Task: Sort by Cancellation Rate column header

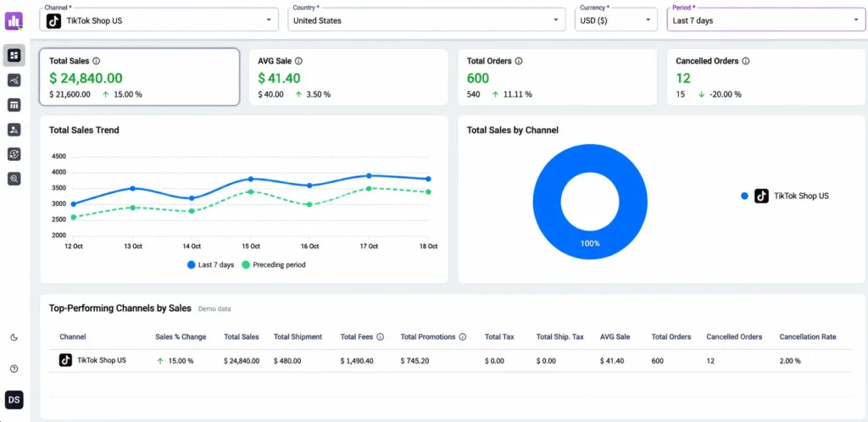Action: pyautogui.click(x=808, y=336)
